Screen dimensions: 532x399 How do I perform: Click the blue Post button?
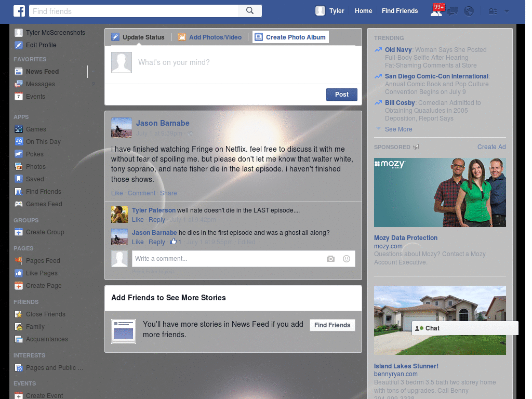pyautogui.click(x=342, y=95)
